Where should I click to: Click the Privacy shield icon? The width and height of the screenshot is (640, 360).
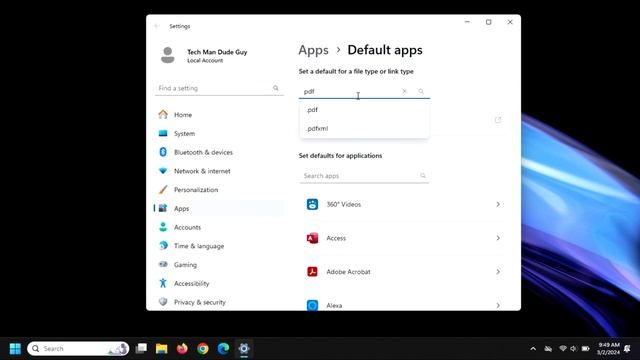163,302
